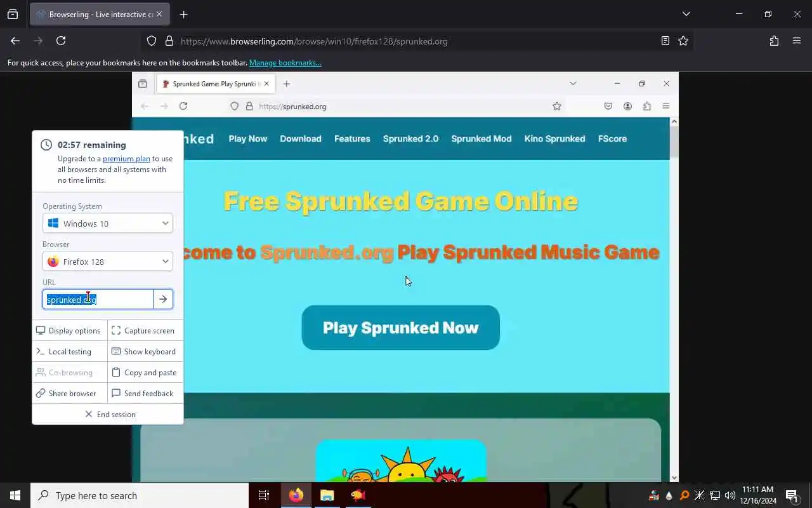The height and width of the screenshot is (508, 812).
Task: Open Local testing
Action: click(x=70, y=351)
